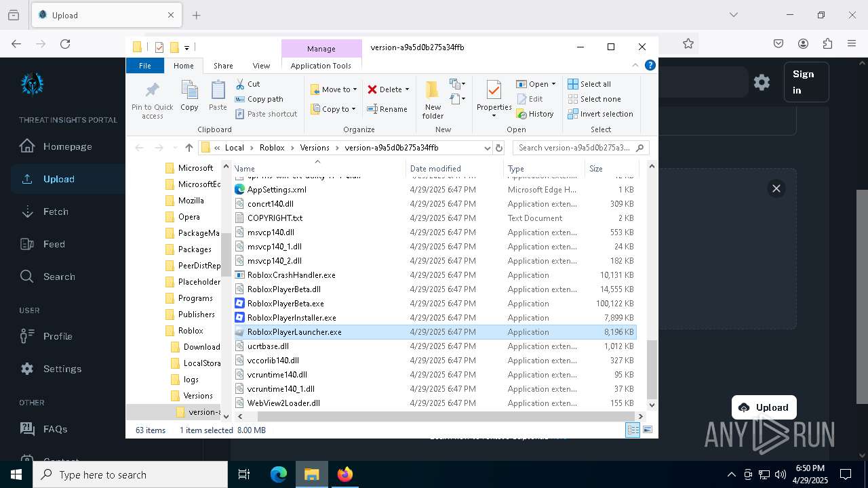Viewport: 868px width, 488px height.
Task: Open the Move to dropdown
Action: pyautogui.click(x=333, y=89)
